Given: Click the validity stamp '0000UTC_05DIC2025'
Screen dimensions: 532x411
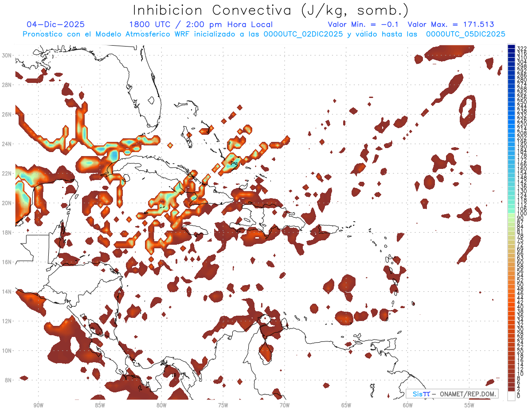Looking at the screenshot, I should 465,34.
